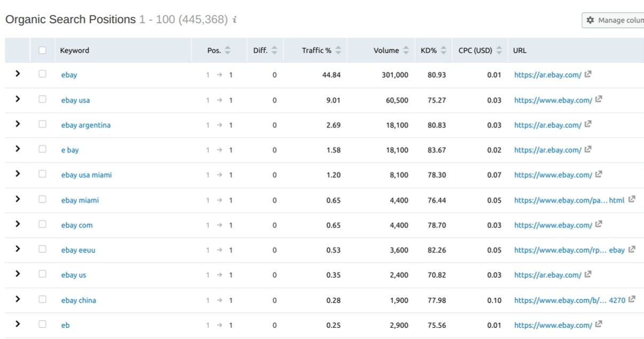The width and height of the screenshot is (644, 339).
Task: Select the ebay eeuu row checkbox
Action: pyautogui.click(x=43, y=249)
